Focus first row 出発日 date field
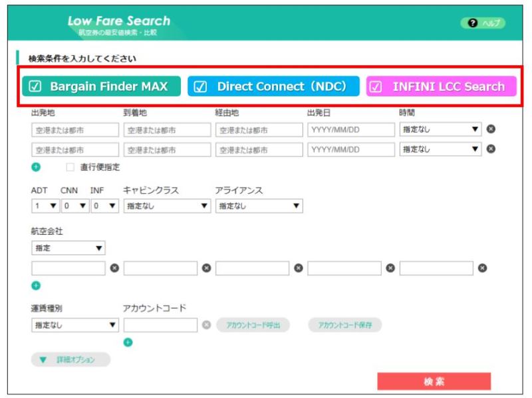Screen dimensions: 532x398 tap(351, 130)
